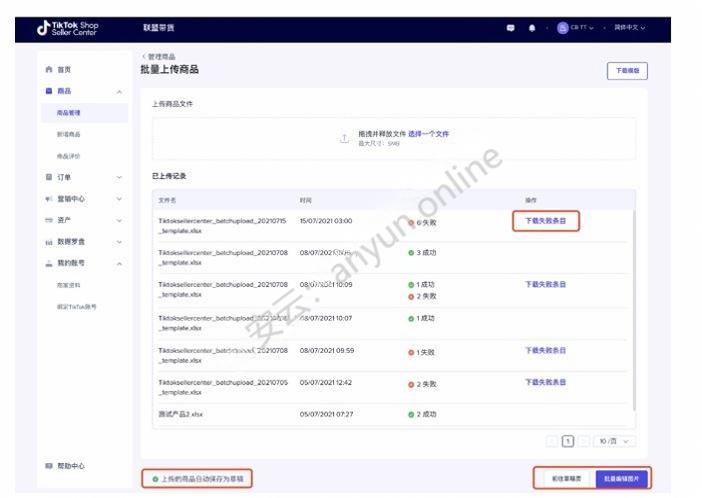Viewport: 702px width, 498px height.
Task: Click the 文件名 column header
Action: point(167,200)
